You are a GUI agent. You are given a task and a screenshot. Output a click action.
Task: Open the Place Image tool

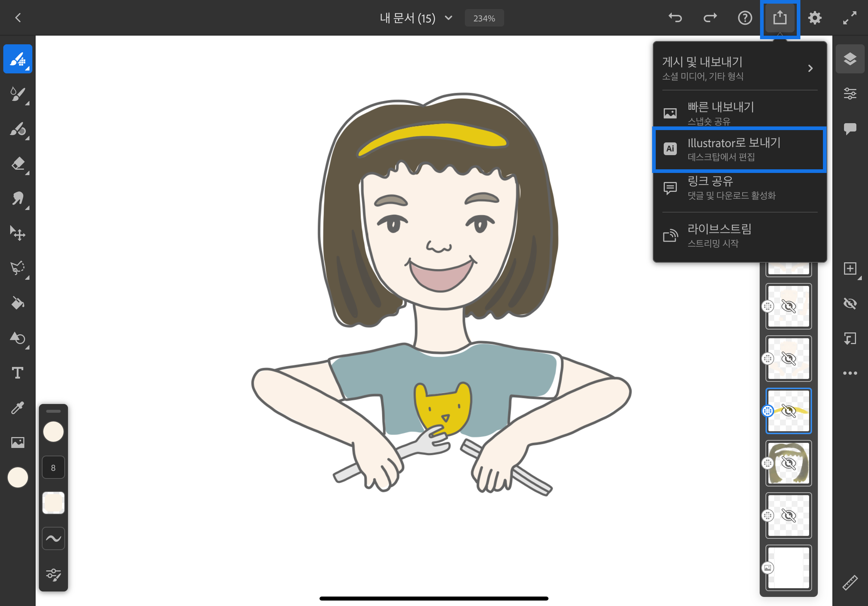point(18,443)
